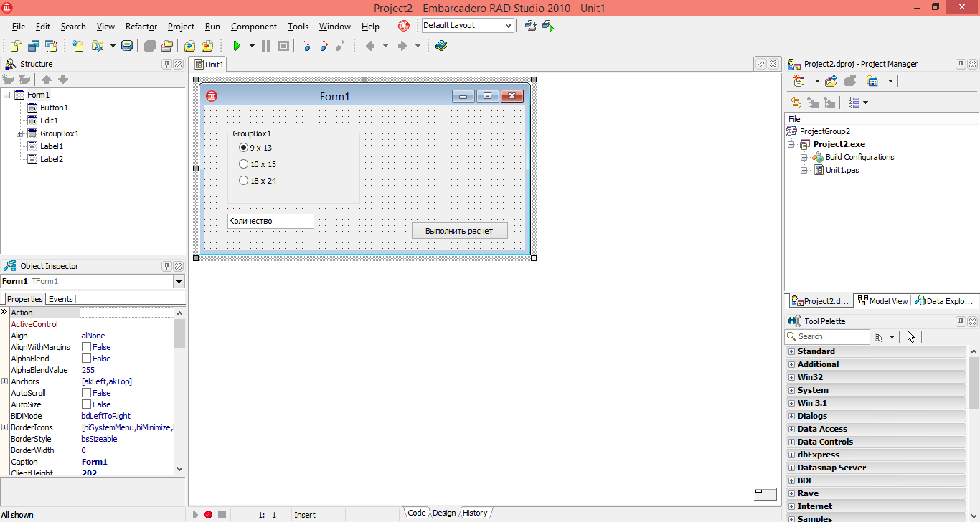Click the Sync swap arrows icon in Project Manager

click(x=796, y=103)
